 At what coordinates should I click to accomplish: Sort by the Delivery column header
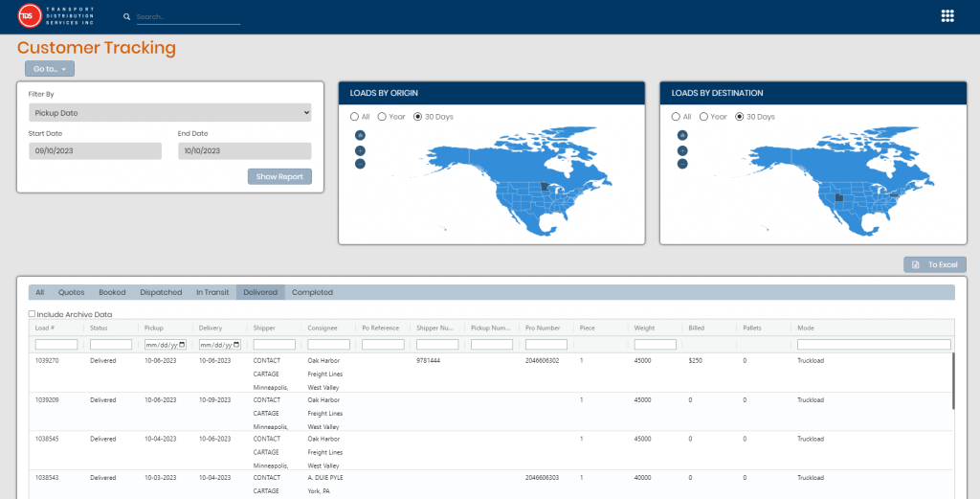tap(210, 328)
